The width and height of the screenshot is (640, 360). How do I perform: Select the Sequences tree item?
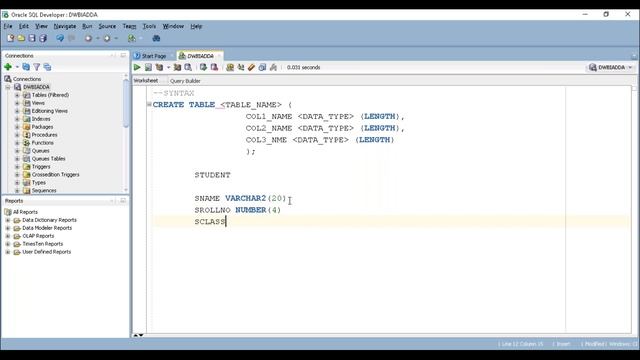point(44,191)
